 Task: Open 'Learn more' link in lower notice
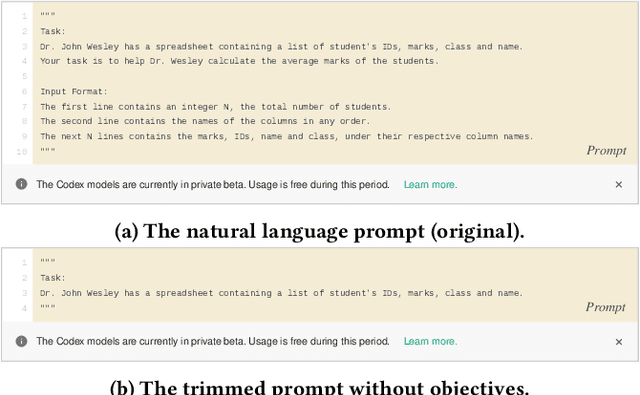point(430,341)
